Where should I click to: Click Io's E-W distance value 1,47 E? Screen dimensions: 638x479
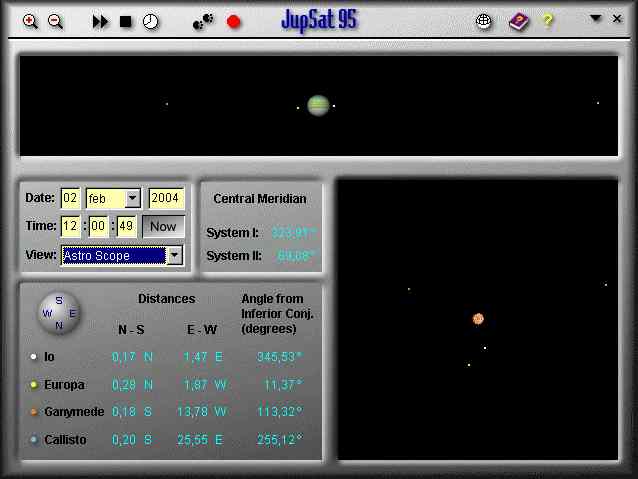(x=203, y=357)
